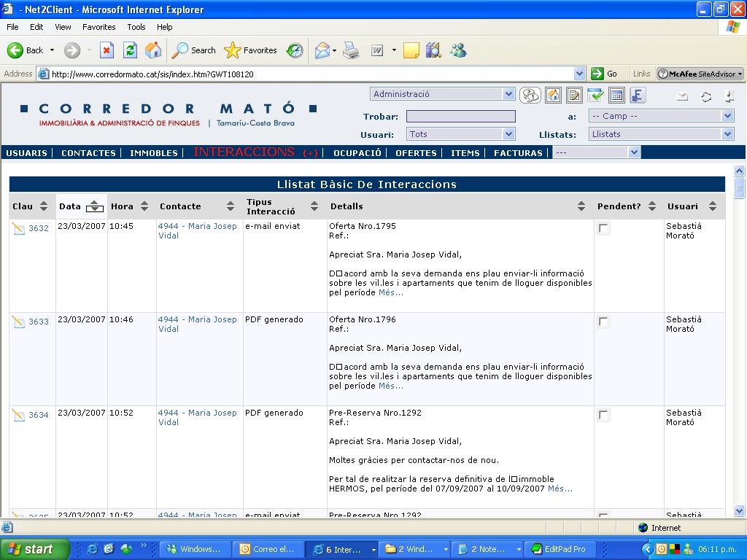
Task: Click the IE Mail toolbar icon
Action: (x=322, y=50)
